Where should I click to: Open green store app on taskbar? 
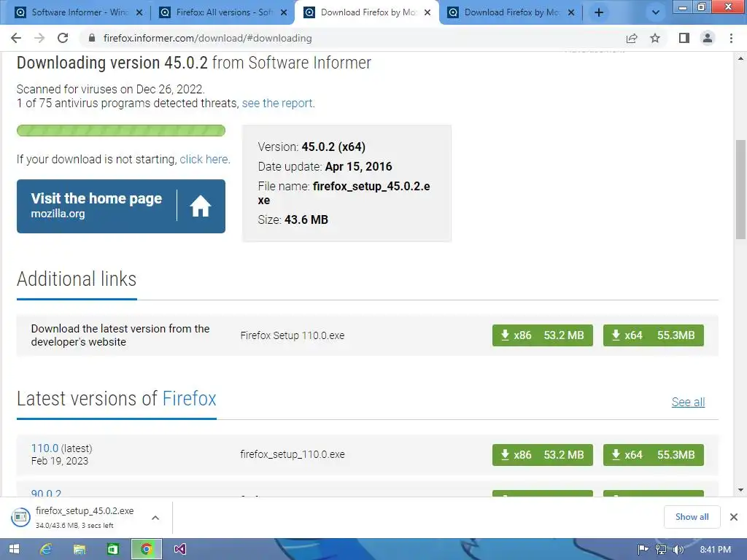click(x=112, y=549)
